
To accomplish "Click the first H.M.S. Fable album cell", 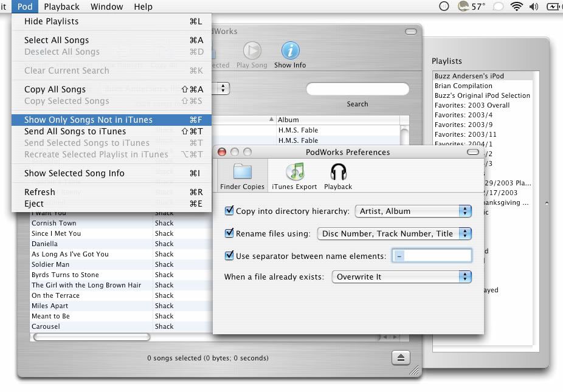I will (x=337, y=130).
